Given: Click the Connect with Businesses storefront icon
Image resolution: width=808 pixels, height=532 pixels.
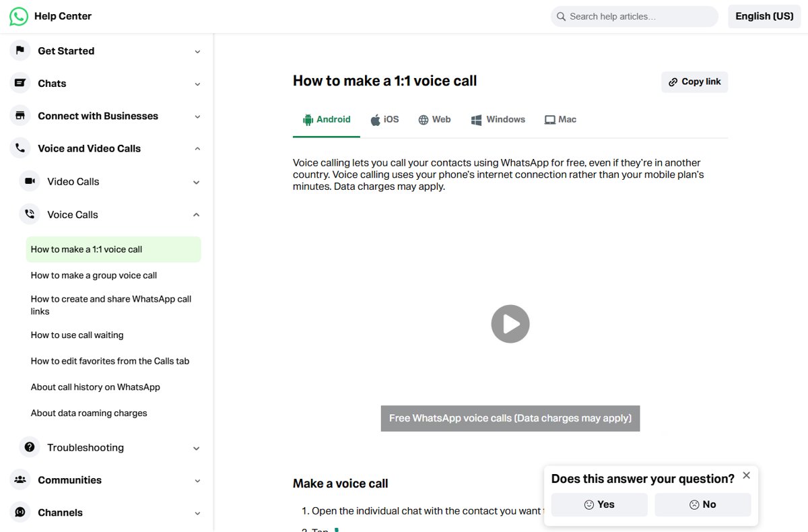Looking at the screenshot, I should coord(20,116).
